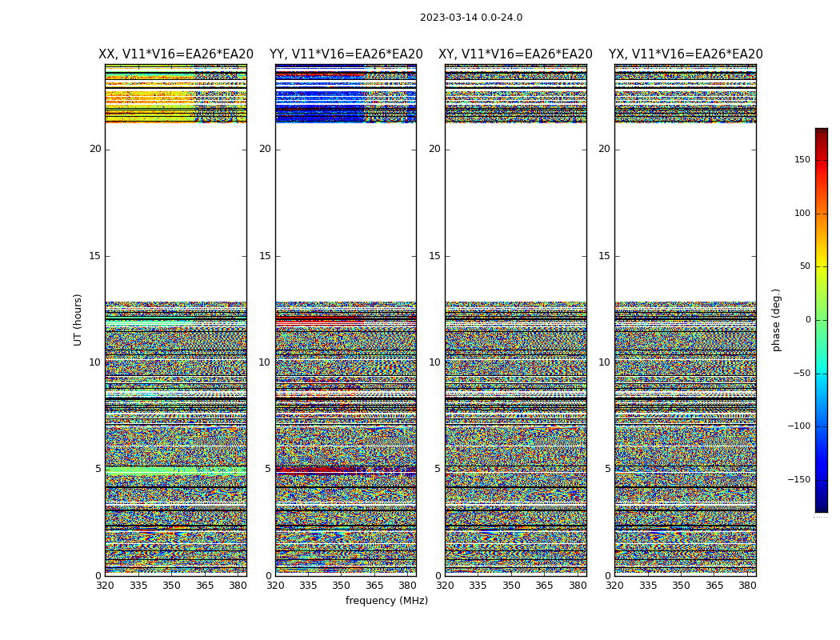The image size is (840, 640).
Task: Click the 20 hour tick beside XX panel
Action: (95, 149)
